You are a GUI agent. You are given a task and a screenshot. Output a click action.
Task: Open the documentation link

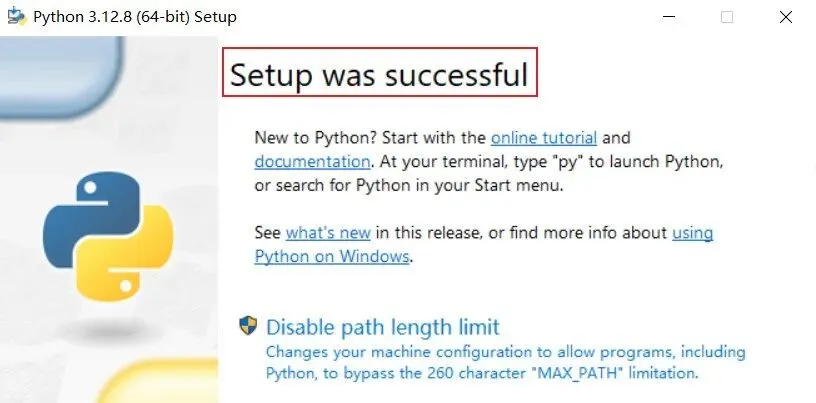[x=312, y=160]
